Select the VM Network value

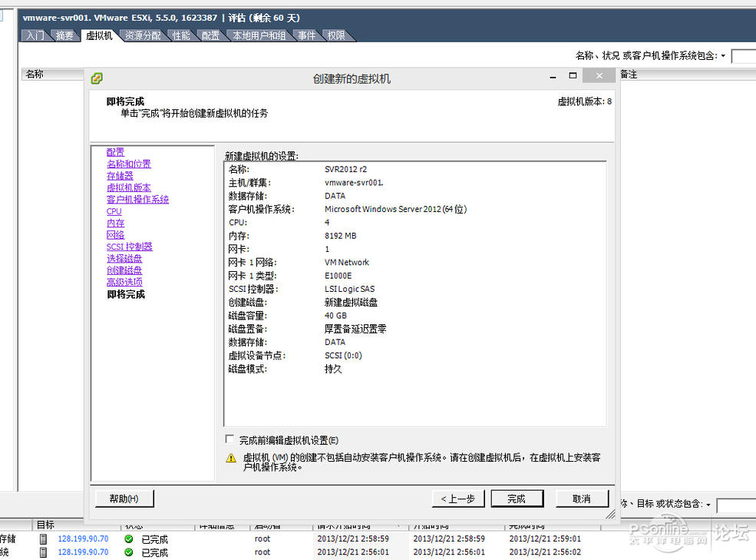pyautogui.click(x=347, y=263)
